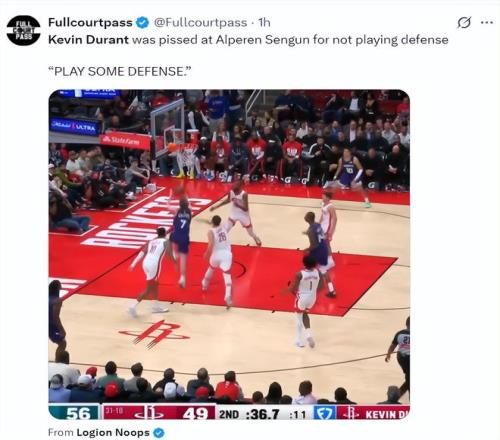Click the Rockets logo at center court
The image size is (500, 440).
click(x=154, y=334)
